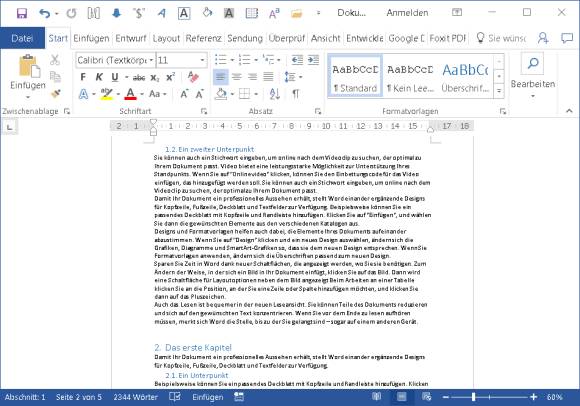The image size is (580, 406).
Task: Increase font size with larger A
Action: pyautogui.click(x=184, y=94)
